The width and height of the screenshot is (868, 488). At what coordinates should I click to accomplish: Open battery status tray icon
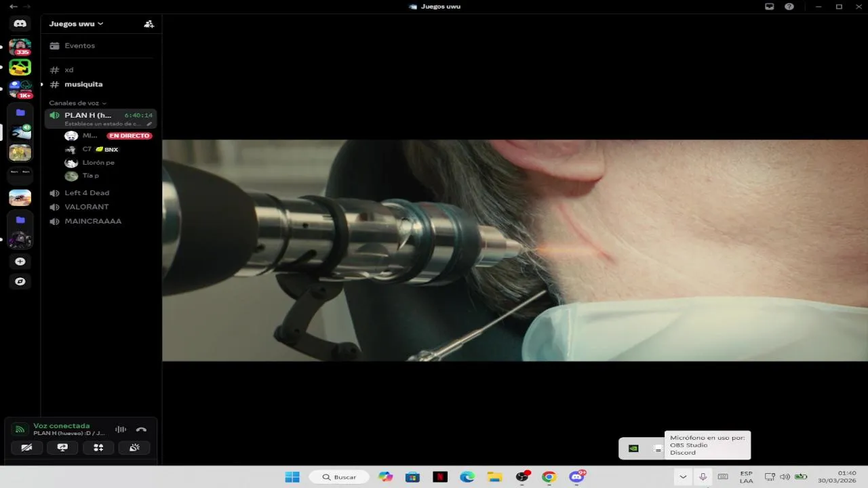801,477
